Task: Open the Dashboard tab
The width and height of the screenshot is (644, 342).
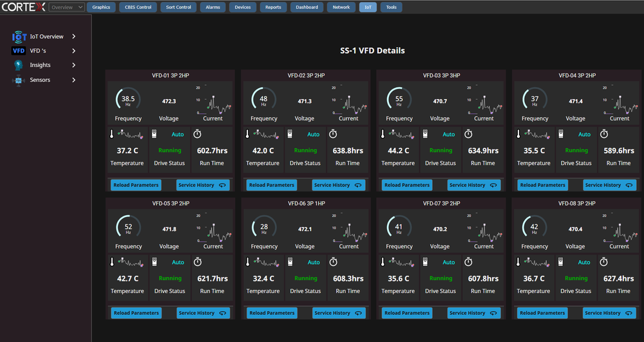Action: tap(307, 7)
